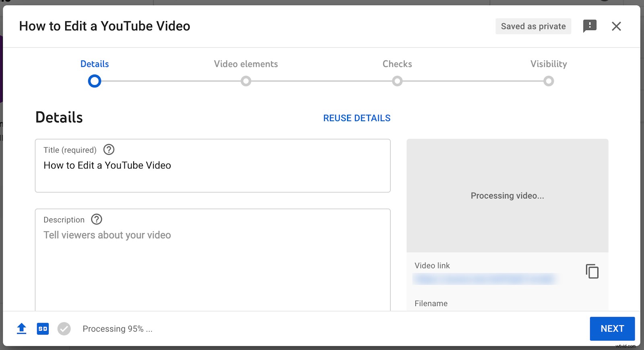Click the blurred video link URL
Screen dimensions: 644x350
[485, 279]
